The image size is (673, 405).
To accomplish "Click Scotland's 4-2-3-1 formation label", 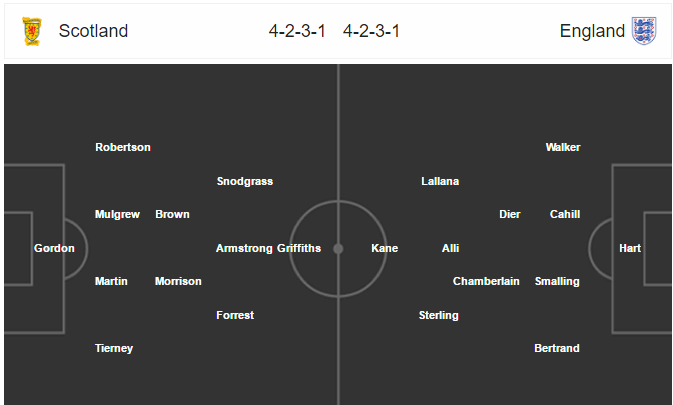I will pos(297,31).
